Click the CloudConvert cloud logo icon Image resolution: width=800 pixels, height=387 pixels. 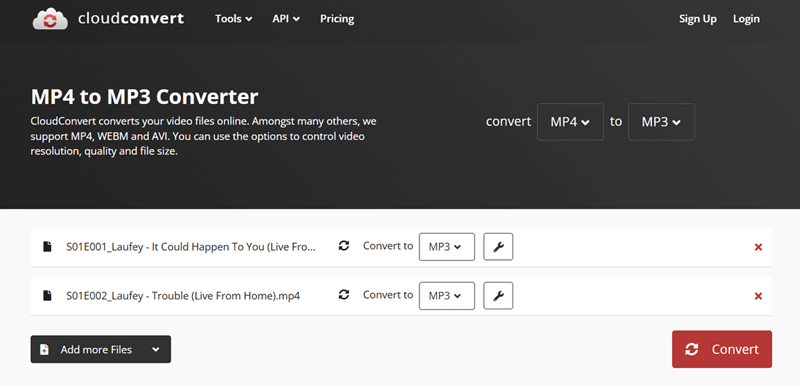[50, 19]
